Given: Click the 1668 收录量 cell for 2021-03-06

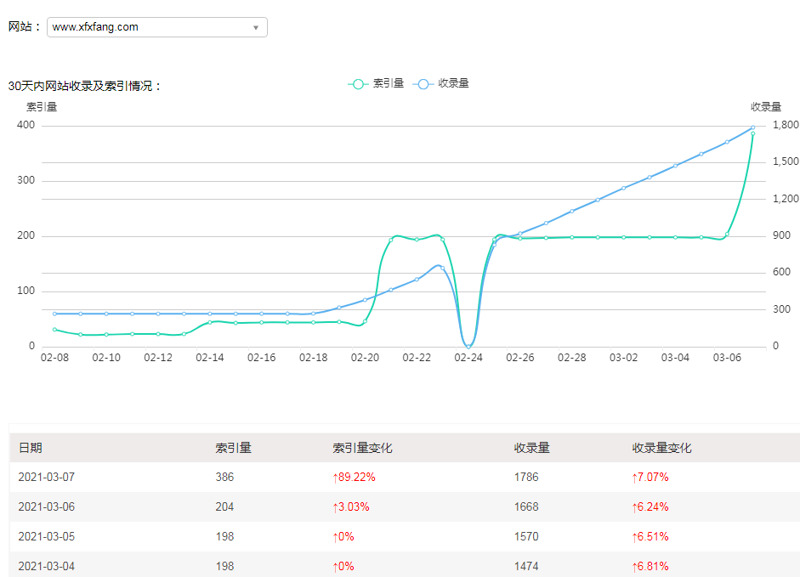Looking at the screenshot, I should point(527,507).
